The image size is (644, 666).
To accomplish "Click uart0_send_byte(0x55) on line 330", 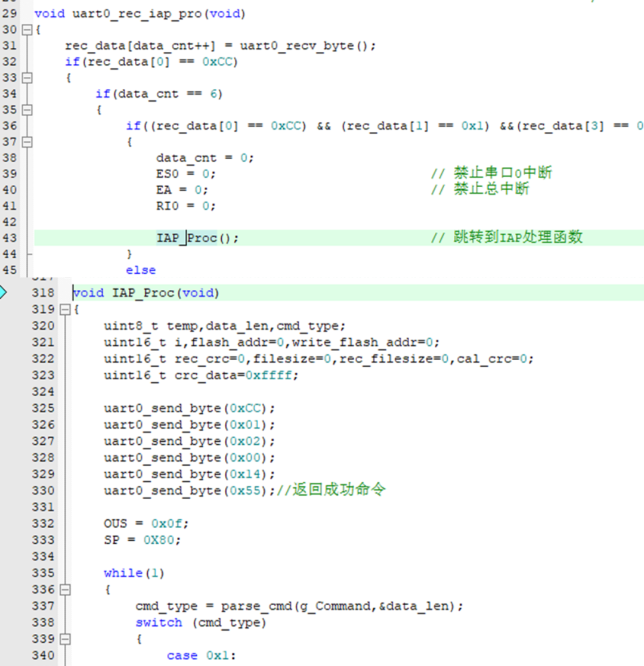I will pos(189,490).
